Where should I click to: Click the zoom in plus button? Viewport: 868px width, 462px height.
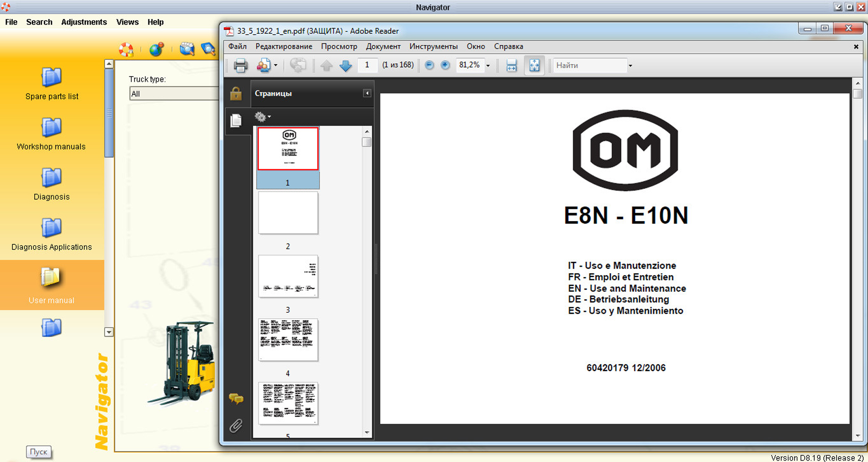point(445,65)
